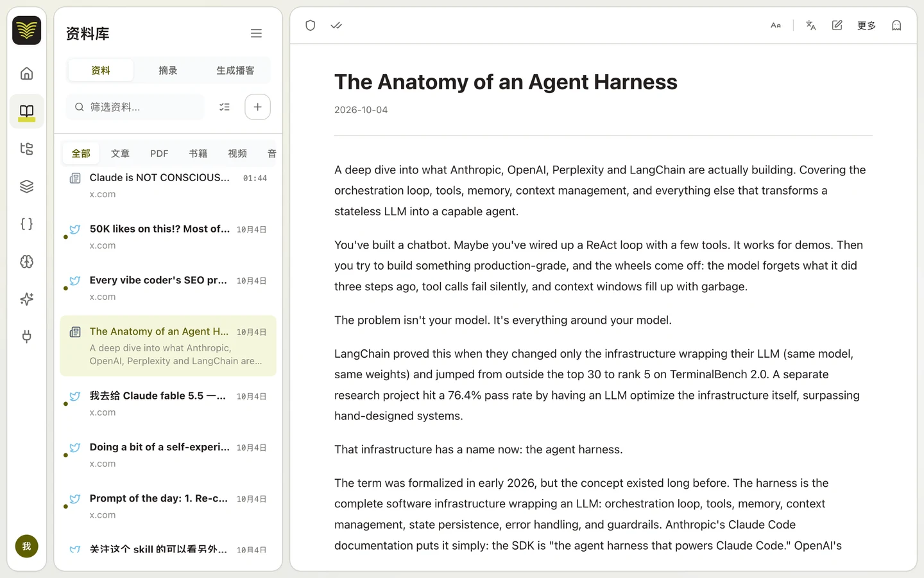Click the edit note icon
924x578 pixels.
point(837,26)
